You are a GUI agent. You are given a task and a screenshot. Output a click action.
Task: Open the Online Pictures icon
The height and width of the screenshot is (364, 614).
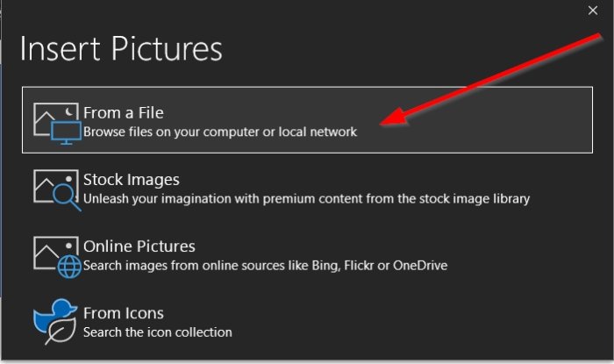tap(57, 257)
